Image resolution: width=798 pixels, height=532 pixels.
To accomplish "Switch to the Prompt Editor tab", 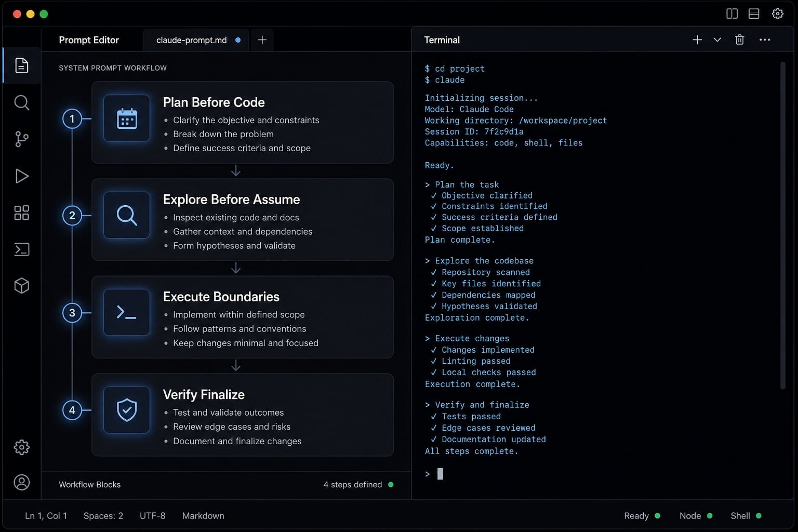I will click(x=89, y=40).
